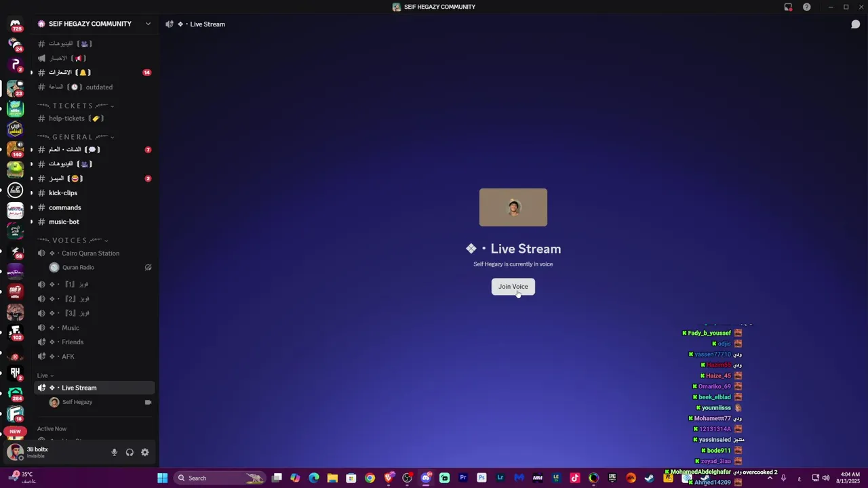Launch Adobe Photoshop from taskbar
This screenshot has height=488, width=868.
481,478
